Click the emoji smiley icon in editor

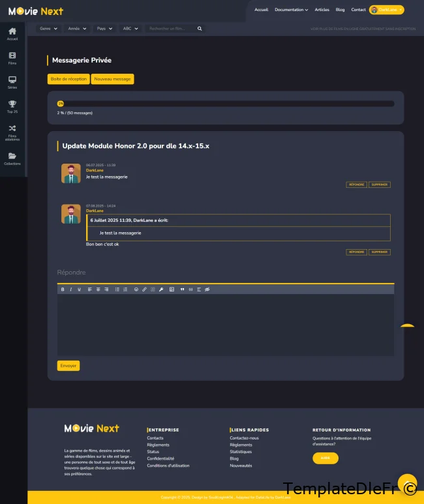coord(136,289)
